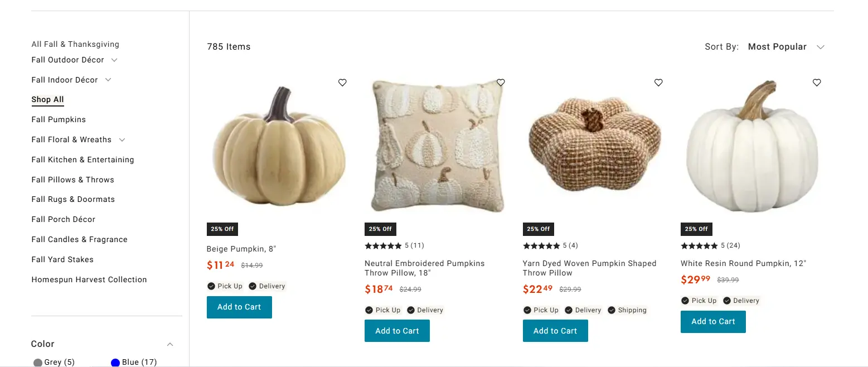
Task: Click the heart icon on the embroidered pillow
Action: pos(500,82)
